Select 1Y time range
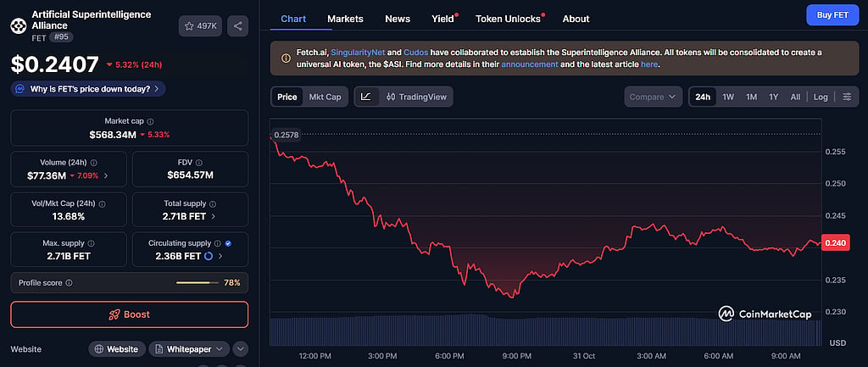The height and width of the screenshot is (367, 868). 773,97
